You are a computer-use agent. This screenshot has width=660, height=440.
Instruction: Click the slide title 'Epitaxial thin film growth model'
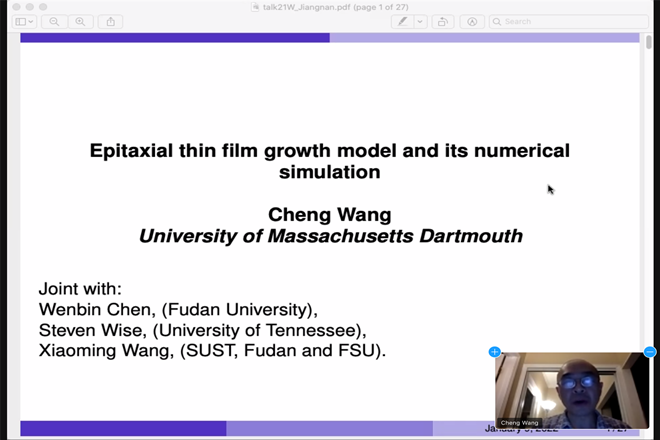[x=330, y=161]
